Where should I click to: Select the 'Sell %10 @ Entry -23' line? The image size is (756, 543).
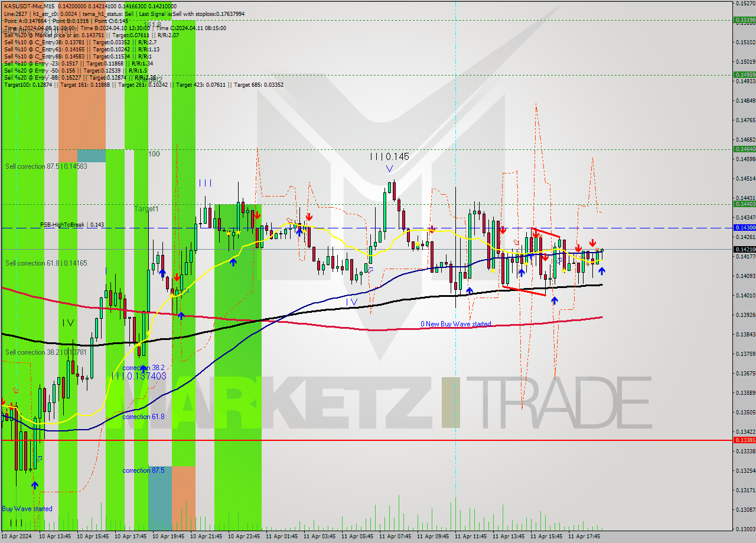click(79, 63)
